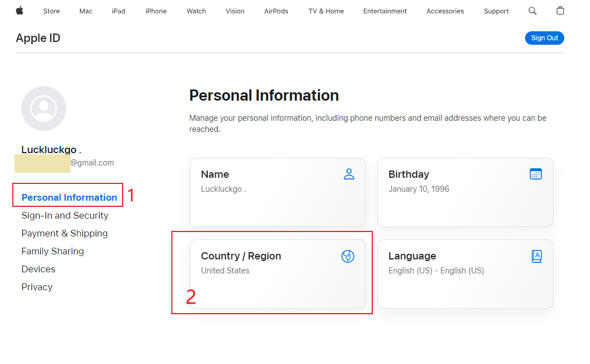Open the Watch menu
590x364 pixels.
click(x=196, y=11)
